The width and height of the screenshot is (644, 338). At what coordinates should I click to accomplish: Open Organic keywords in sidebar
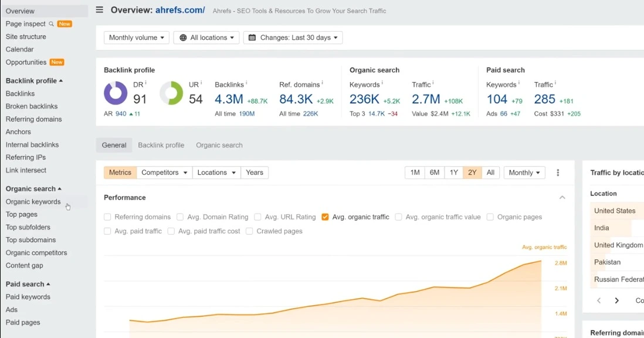pos(33,202)
